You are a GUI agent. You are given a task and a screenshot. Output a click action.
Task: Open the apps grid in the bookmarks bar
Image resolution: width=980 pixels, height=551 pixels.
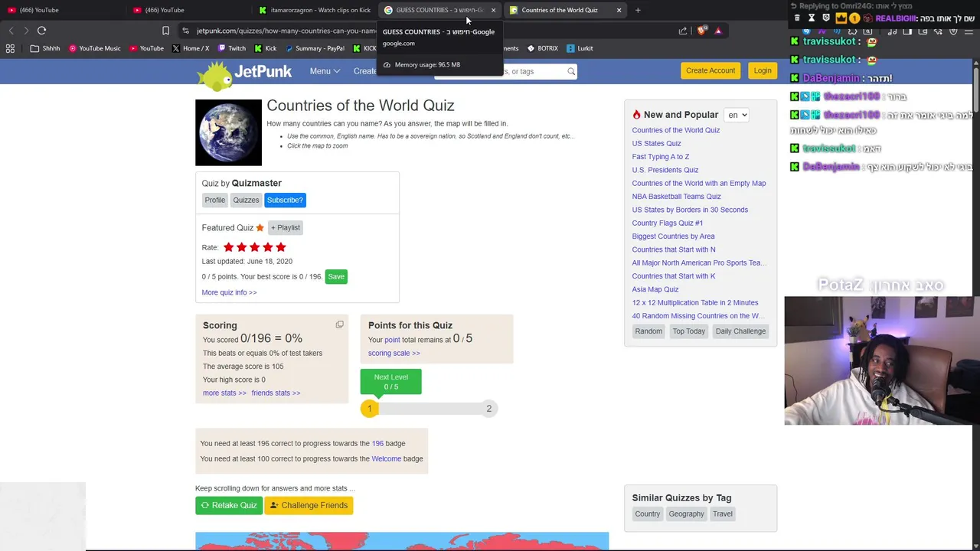click(x=10, y=48)
